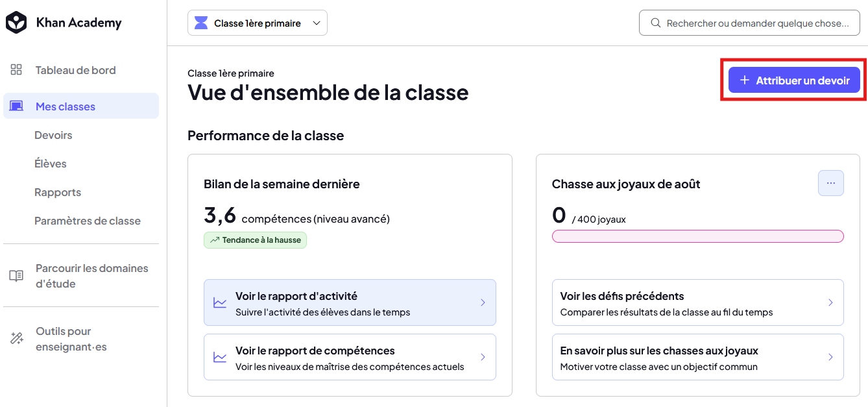Click the Rechercher ou demander search field
The image size is (868, 407).
coord(749,23)
